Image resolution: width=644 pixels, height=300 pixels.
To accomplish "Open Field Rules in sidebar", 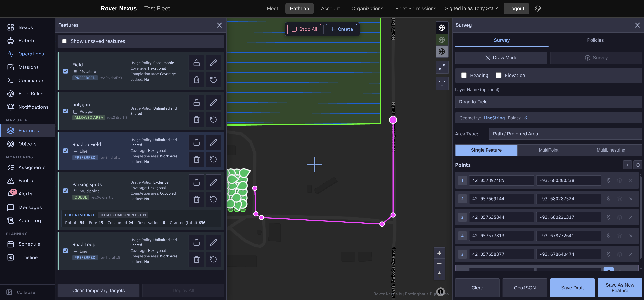I will (28, 94).
